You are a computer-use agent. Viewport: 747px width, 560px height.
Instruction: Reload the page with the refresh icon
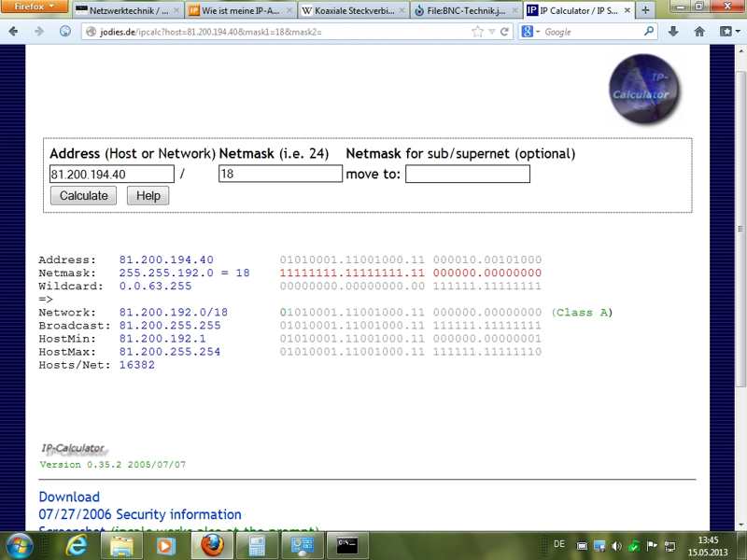504,32
